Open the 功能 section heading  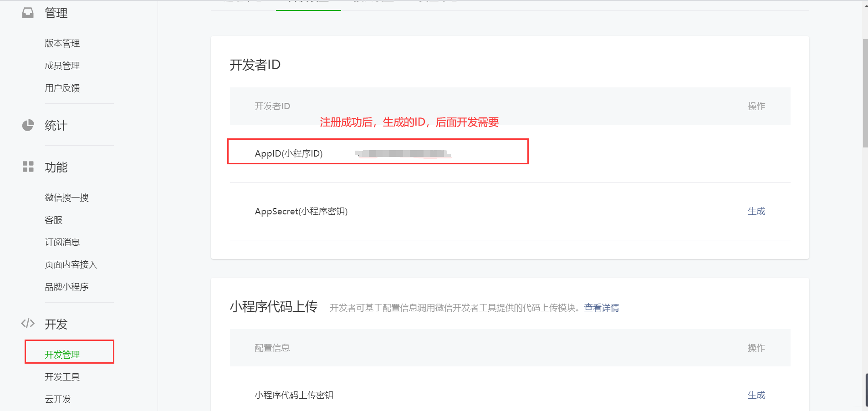[x=56, y=167]
